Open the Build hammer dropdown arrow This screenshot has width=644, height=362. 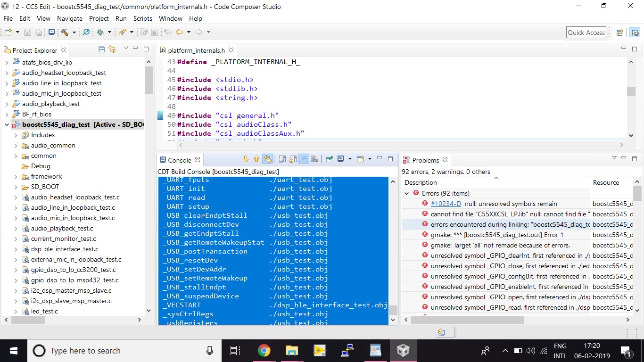click(x=74, y=32)
